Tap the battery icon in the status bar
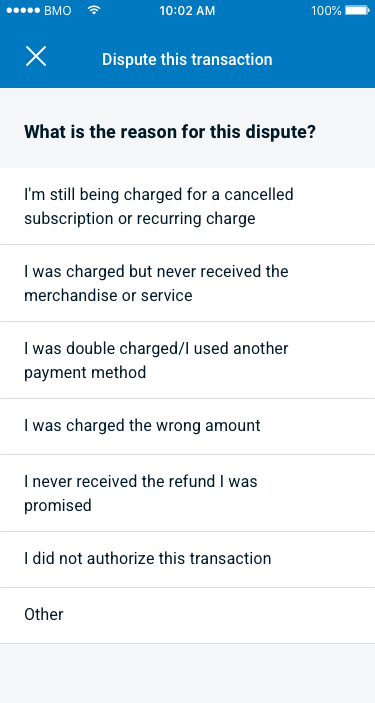375x703 pixels. pyautogui.click(x=358, y=10)
